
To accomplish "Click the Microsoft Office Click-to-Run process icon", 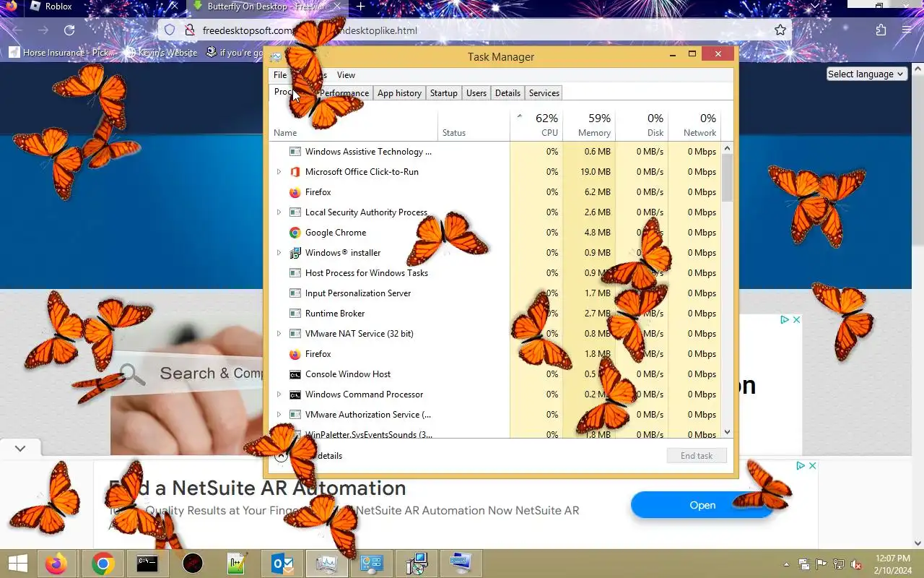I will click(x=295, y=172).
